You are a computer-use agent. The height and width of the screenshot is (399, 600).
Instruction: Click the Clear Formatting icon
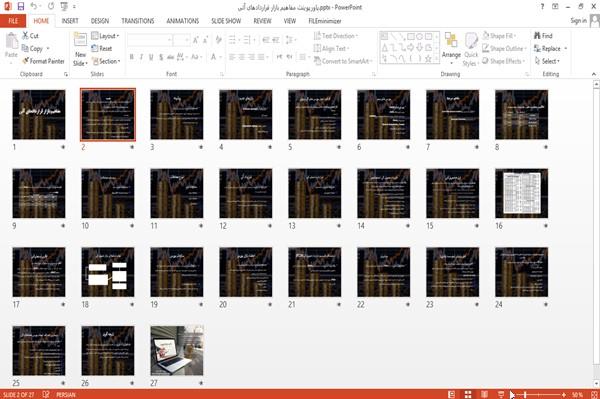pos(218,40)
